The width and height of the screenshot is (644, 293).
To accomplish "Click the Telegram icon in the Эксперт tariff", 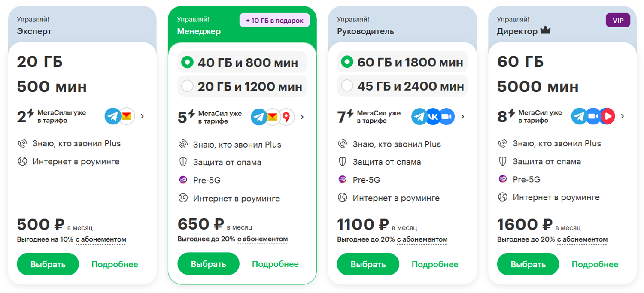I will coord(112,116).
